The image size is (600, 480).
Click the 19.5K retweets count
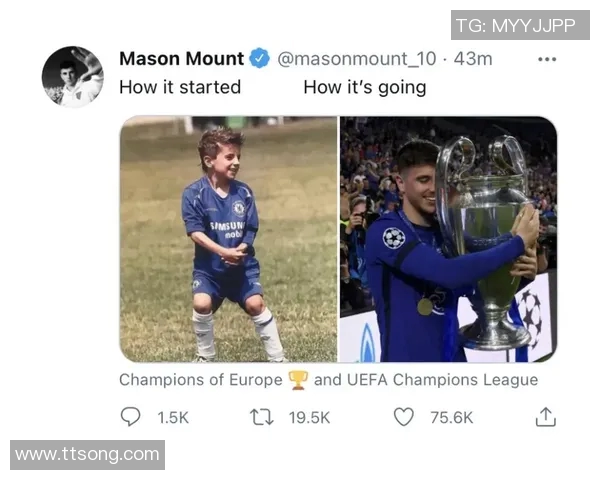tap(309, 418)
